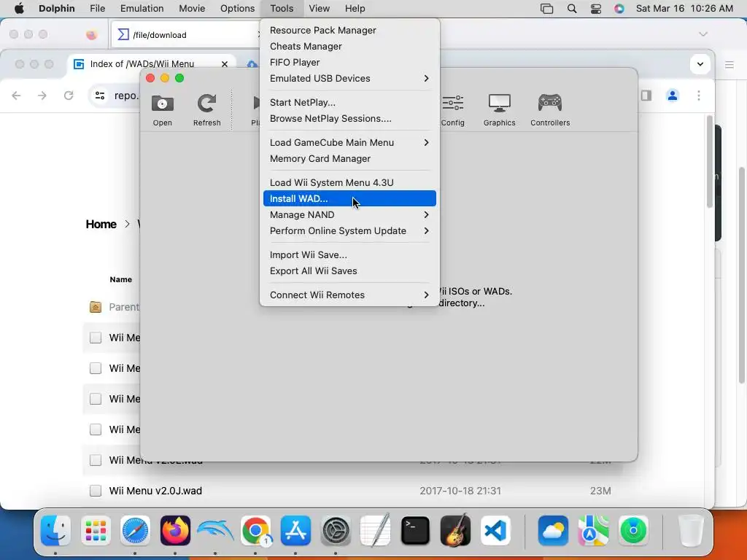This screenshot has width=747, height=560.
Task: Open the Weather app in dock
Action: tap(553, 531)
